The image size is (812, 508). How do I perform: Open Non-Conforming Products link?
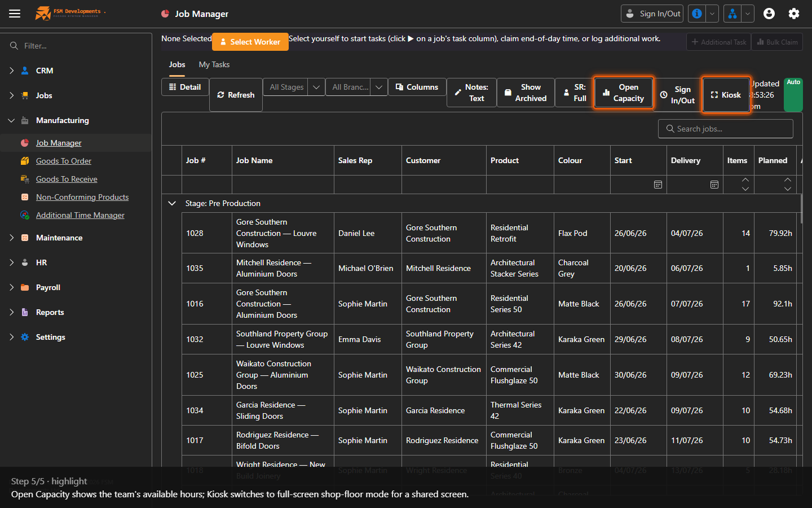(x=82, y=197)
